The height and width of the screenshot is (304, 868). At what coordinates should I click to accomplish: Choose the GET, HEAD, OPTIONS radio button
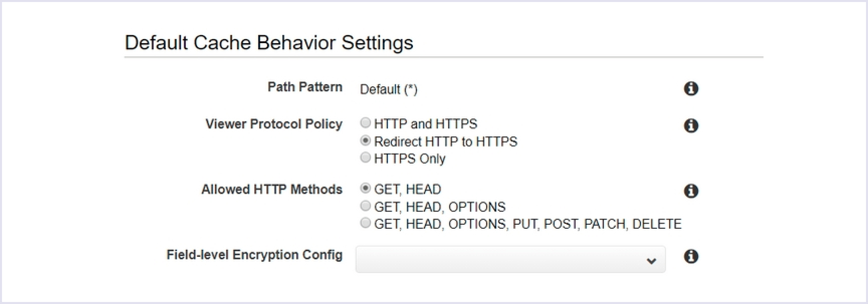click(x=366, y=206)
